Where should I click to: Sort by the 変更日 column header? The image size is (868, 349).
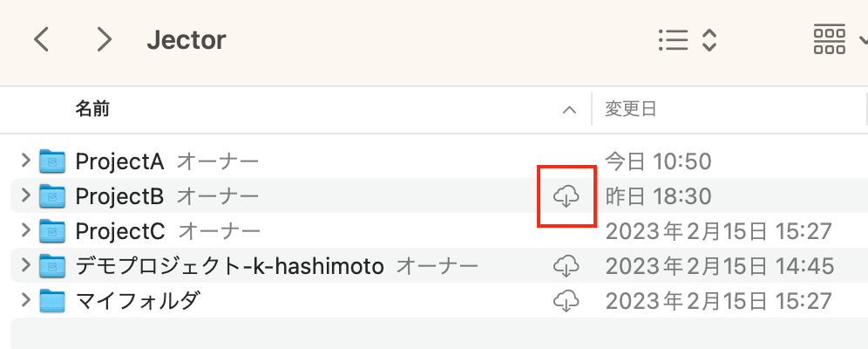click(630, 108)
